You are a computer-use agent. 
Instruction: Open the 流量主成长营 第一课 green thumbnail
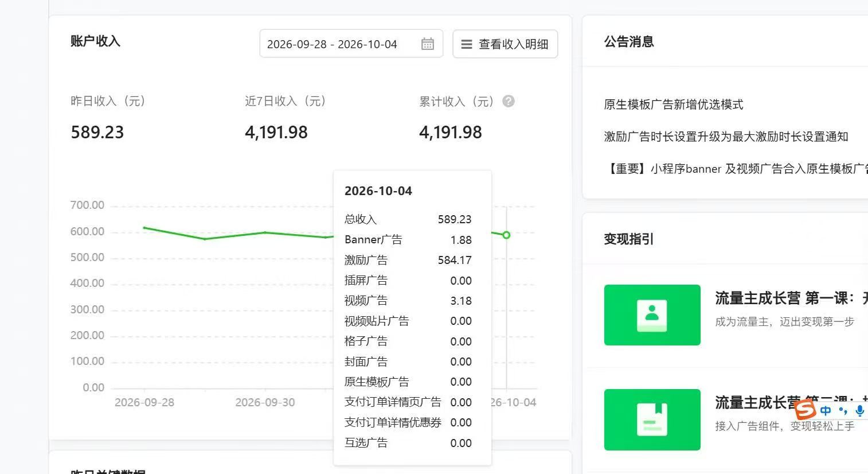click(x=652, y=315)
